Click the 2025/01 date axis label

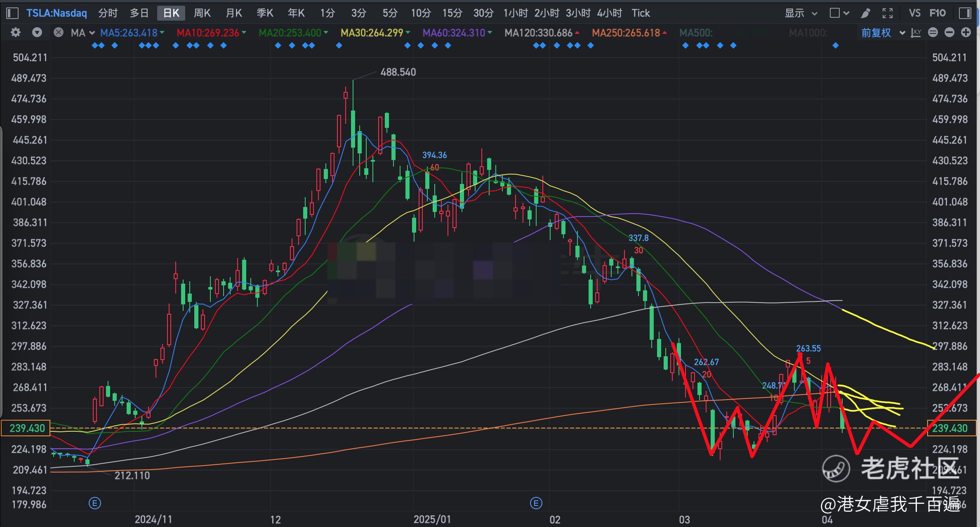pyautogui.click(x=432, y=519)
